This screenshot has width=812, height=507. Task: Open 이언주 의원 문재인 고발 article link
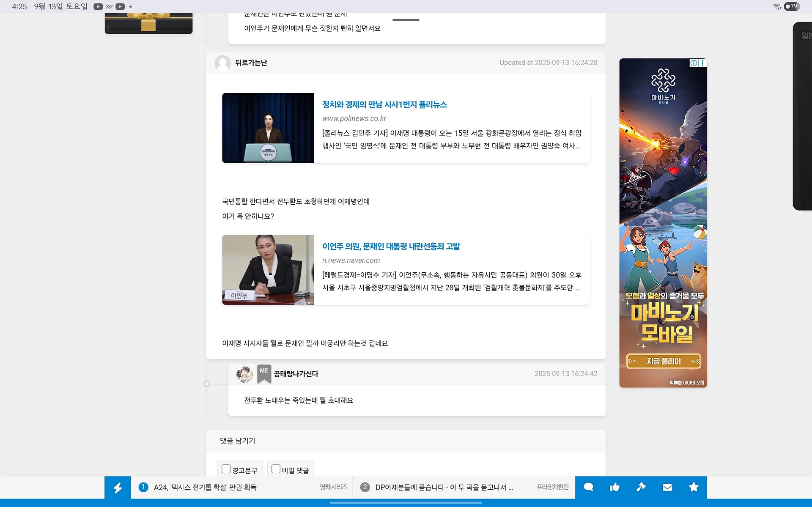pyautogui.click(x=391, y=246)
